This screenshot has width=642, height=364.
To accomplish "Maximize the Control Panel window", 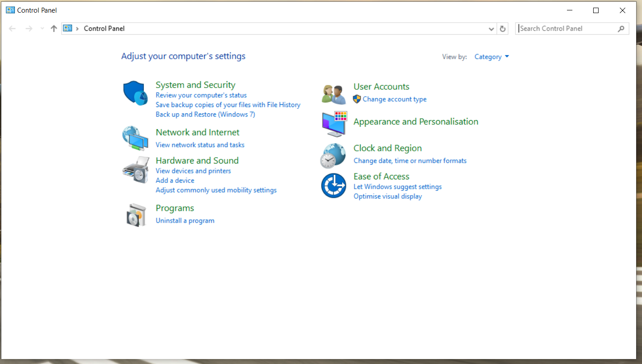I will point(596,10).
